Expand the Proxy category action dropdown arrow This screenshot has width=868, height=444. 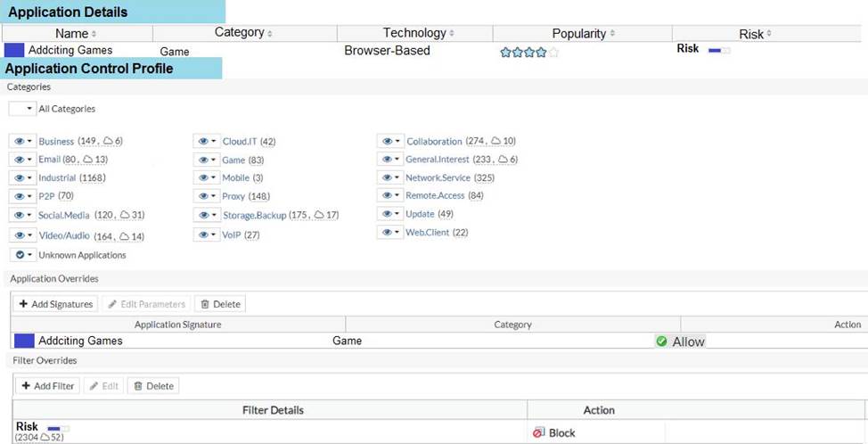(x=214, y=196)
